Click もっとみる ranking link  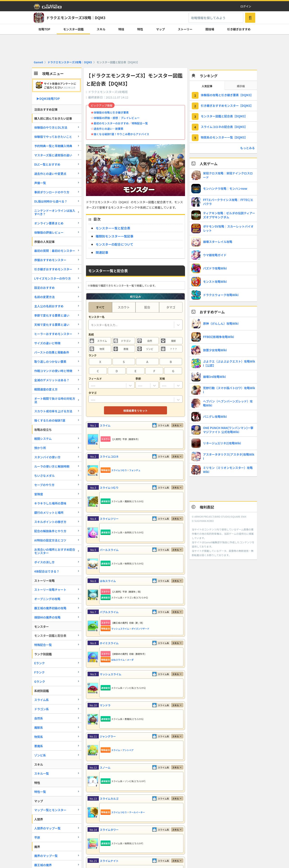click(247, 148)
